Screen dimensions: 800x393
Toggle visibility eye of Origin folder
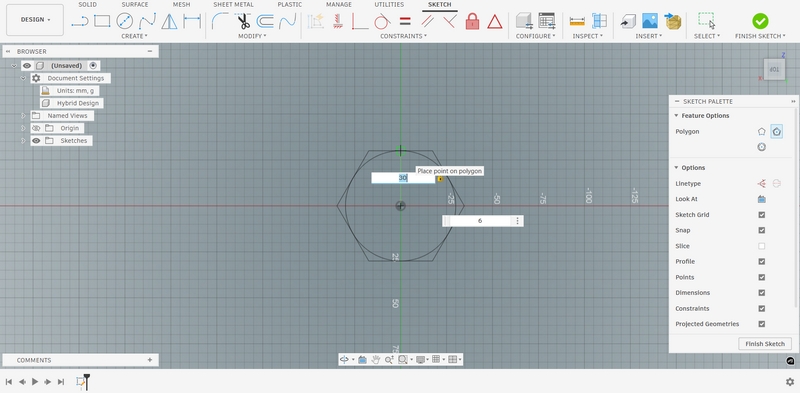[x=36, y=128]
